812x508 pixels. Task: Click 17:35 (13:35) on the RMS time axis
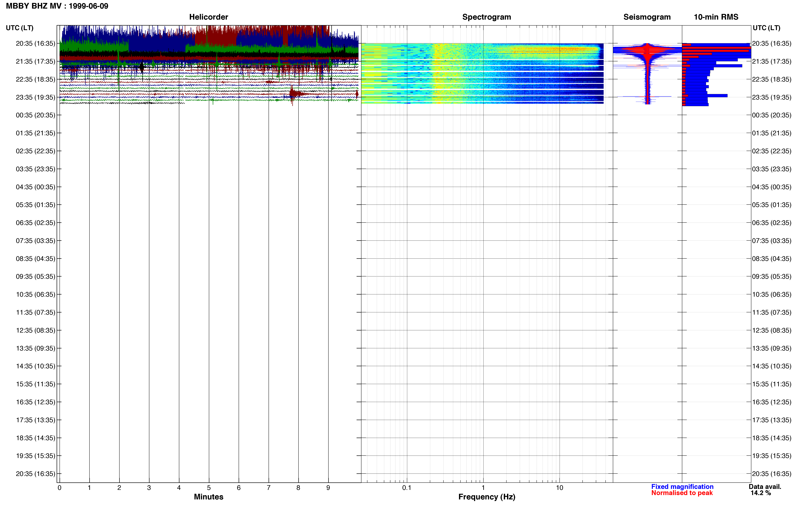tap(772, 420)
